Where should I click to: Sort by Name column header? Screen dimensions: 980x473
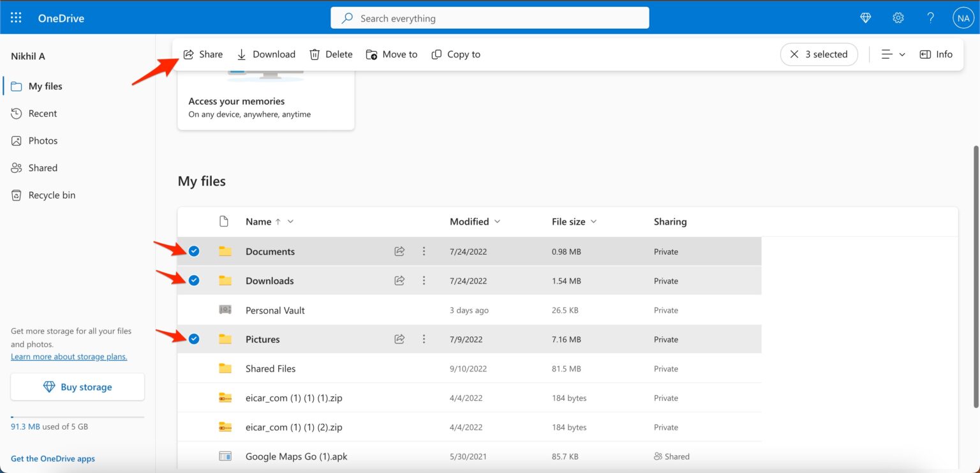(x=258, y=221)
